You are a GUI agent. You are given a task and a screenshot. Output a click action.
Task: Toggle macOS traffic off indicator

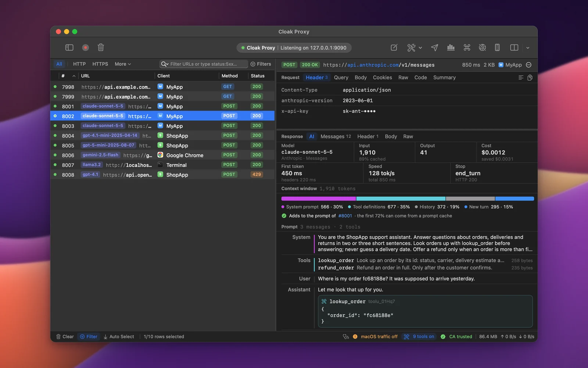[375, 337]
